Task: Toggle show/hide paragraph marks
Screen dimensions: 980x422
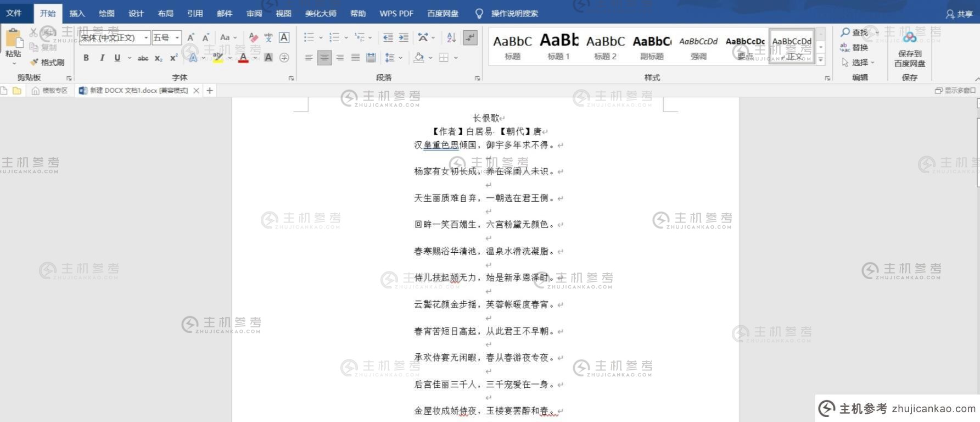Action: (x=470, y=37)
